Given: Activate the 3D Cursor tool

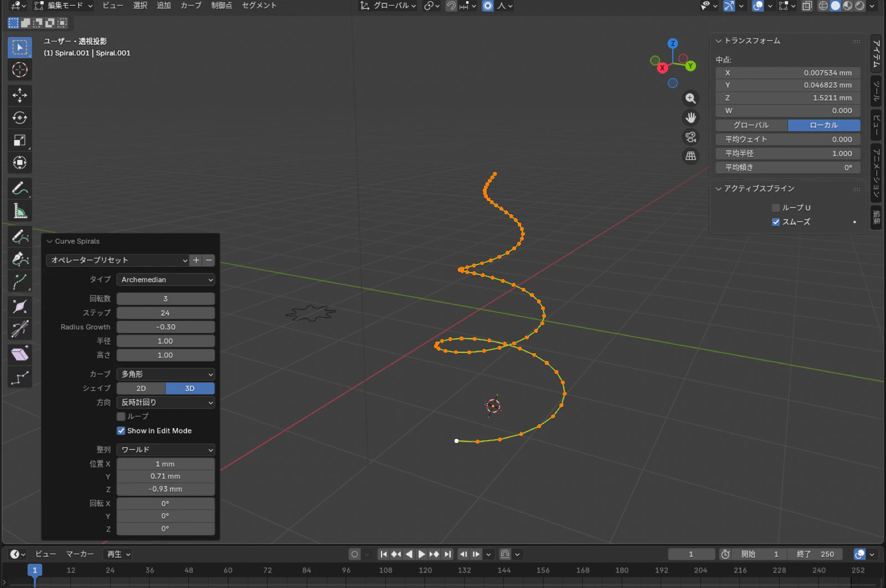Looking at the screenshot, I should (20, 70).
